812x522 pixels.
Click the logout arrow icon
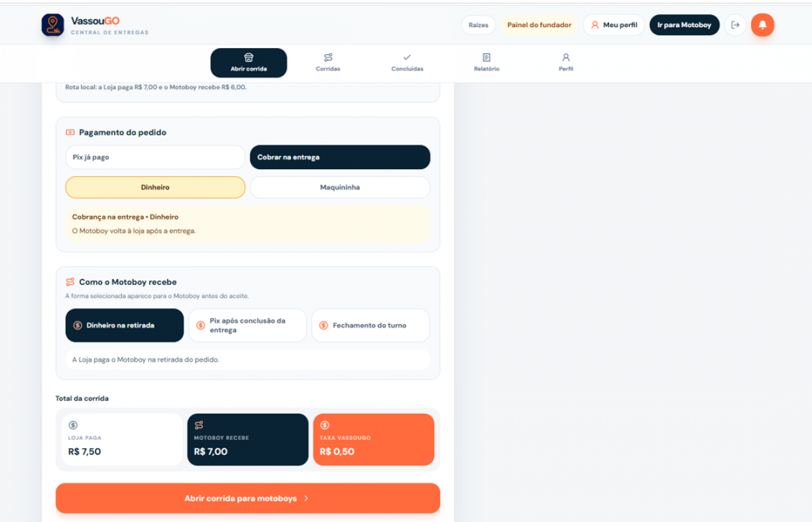[736, 25]
